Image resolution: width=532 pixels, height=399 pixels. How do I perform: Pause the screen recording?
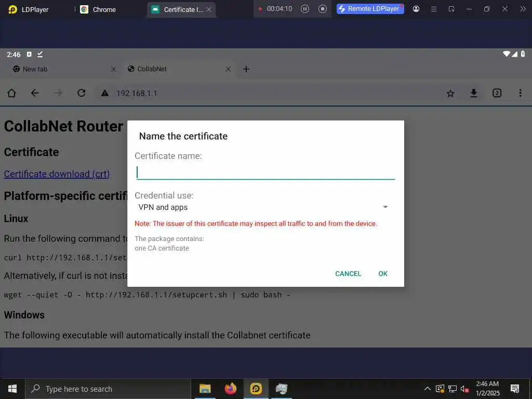pos(304,9)
